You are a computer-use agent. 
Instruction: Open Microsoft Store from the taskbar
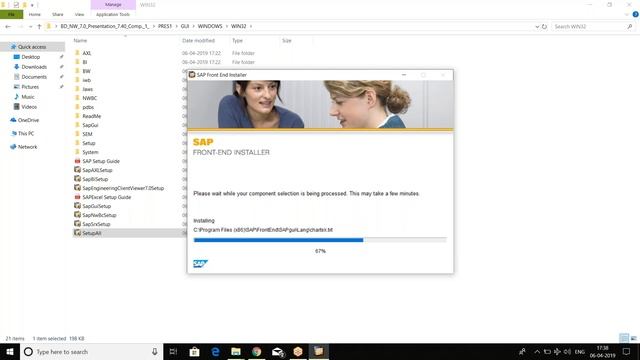pos(194,351)
